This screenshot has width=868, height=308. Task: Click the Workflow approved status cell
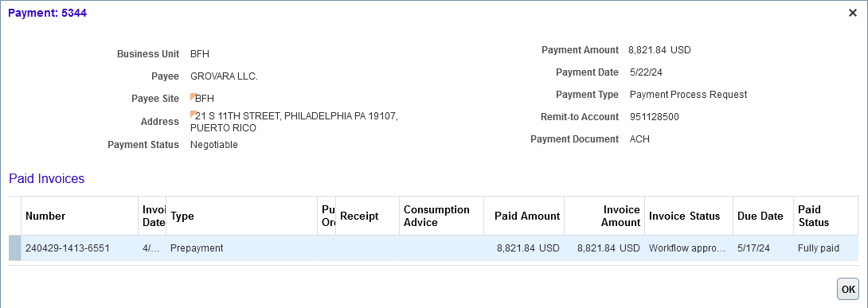(x=688, y=248)
